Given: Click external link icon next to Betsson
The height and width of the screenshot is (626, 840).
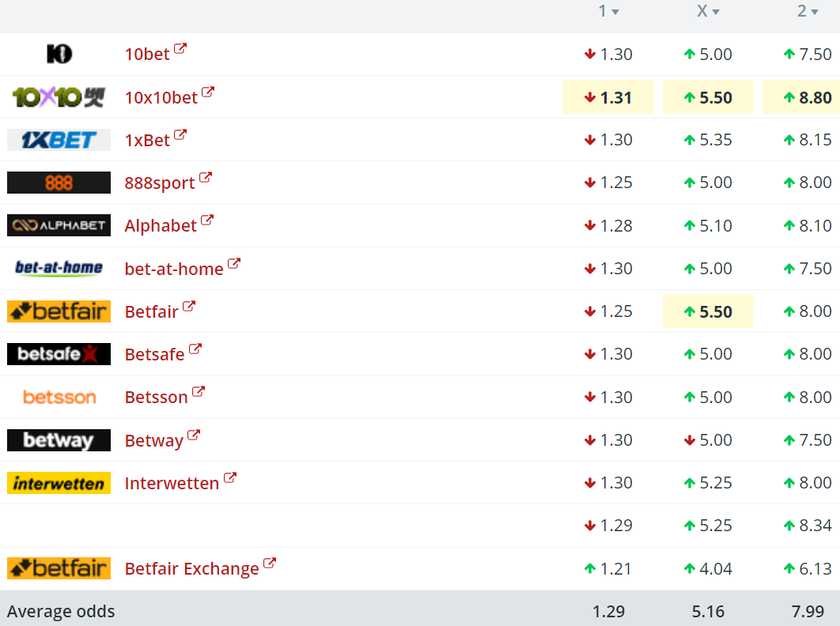Looking at the screenshot, I should (199, 392).
